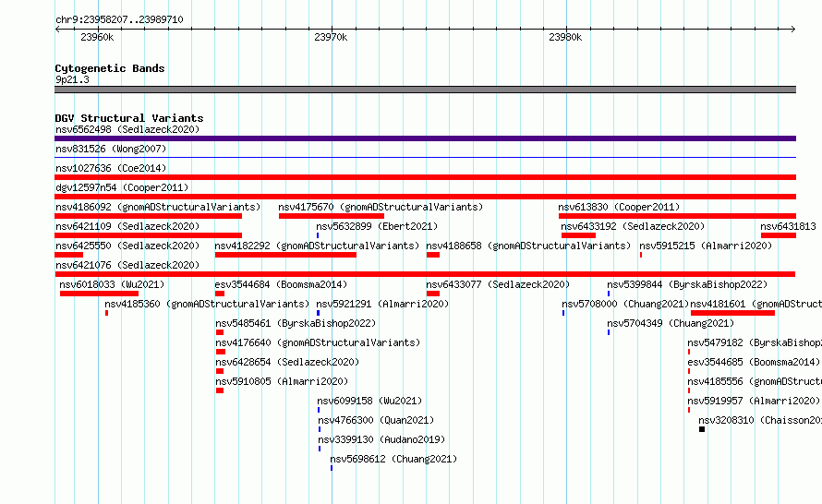
Task: Select nsv5915215 (Almarri2020) label
Action: point(706,246)
